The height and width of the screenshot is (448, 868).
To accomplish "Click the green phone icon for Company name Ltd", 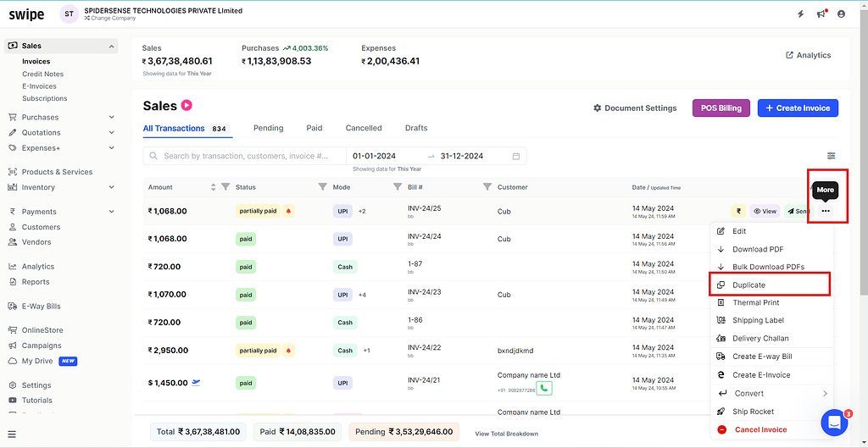I will click(x=544, y=388).
